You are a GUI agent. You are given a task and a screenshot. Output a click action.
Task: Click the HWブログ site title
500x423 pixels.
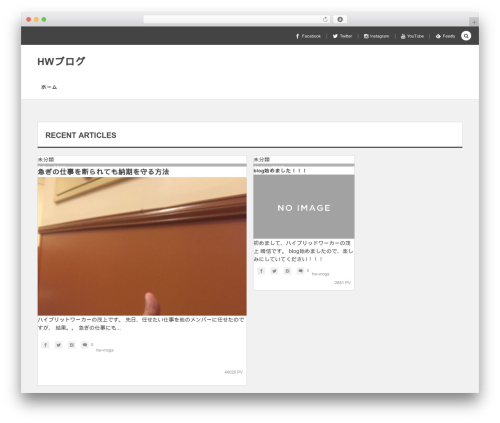(x=61, y=61)
